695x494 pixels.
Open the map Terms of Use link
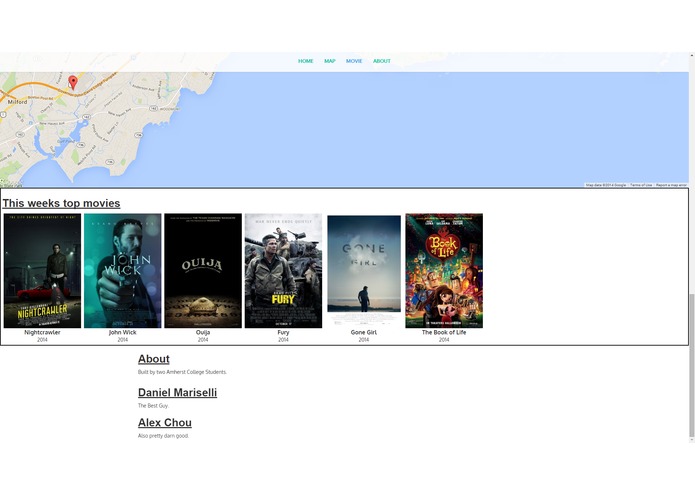point(641,185)
